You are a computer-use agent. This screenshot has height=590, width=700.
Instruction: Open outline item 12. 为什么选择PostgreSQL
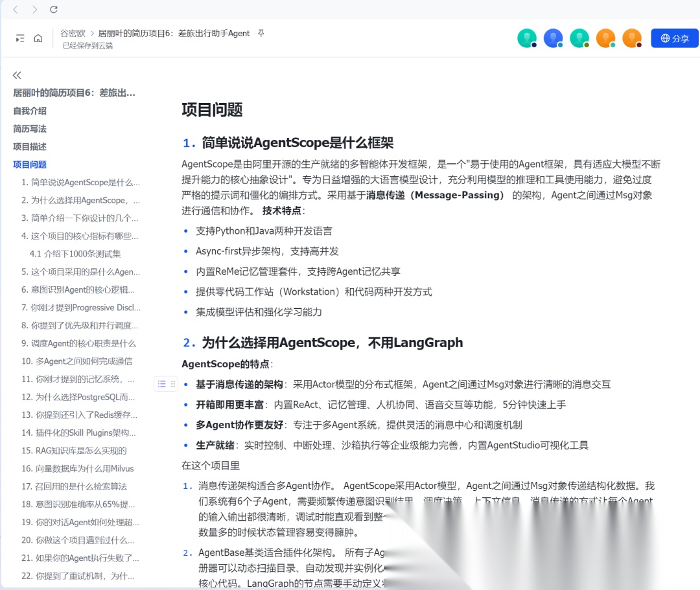coord(78,397)
